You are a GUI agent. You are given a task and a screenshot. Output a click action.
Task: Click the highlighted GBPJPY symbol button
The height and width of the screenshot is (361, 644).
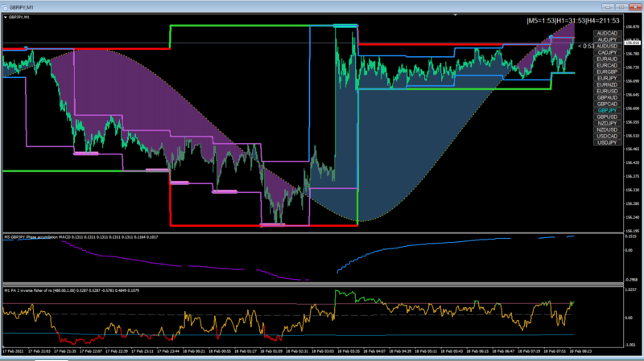pos(607,110)
